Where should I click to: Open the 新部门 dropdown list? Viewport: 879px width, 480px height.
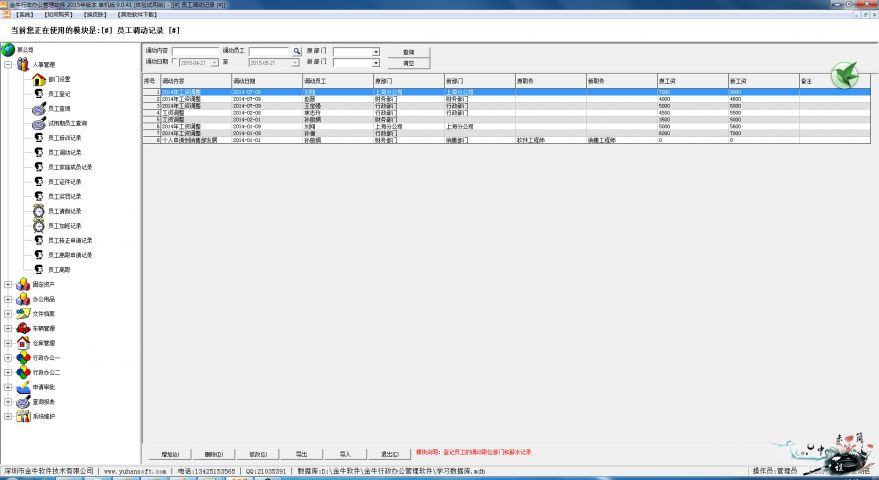(376, 62)
